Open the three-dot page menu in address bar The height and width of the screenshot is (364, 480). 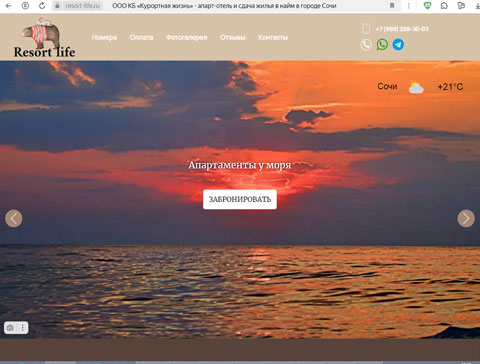409,6
